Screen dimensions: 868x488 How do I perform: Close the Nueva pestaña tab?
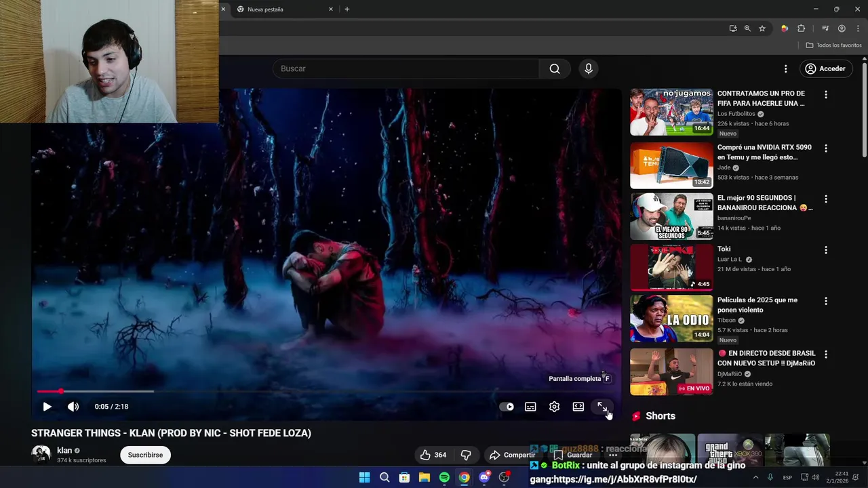pyautogui.click(x=331, y=9)
